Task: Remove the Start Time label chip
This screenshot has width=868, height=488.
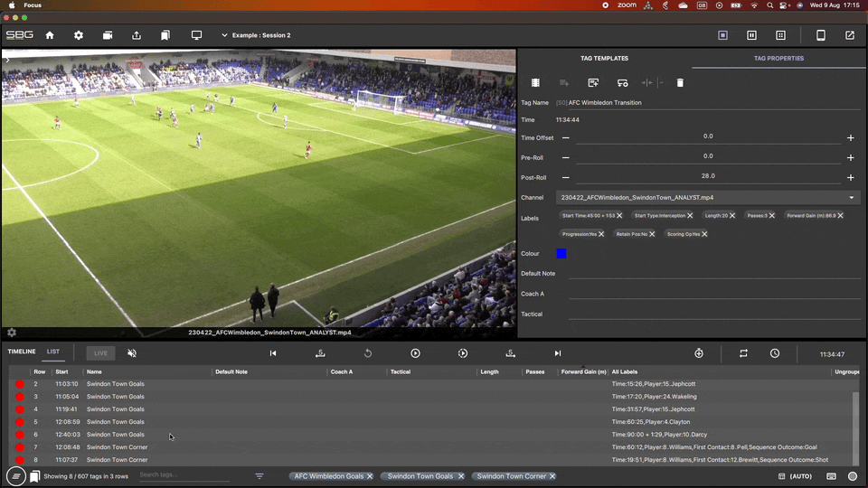Action: coord(619,216)
